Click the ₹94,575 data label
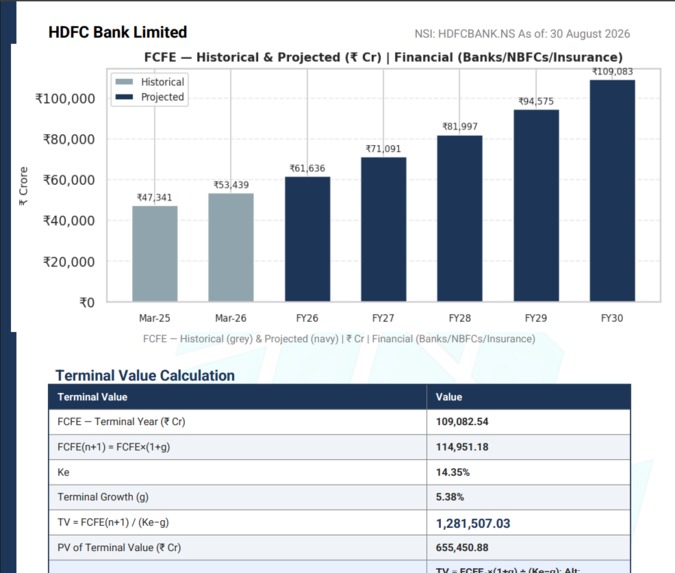Viewport: 675px width, 573px height. [536, 102]
